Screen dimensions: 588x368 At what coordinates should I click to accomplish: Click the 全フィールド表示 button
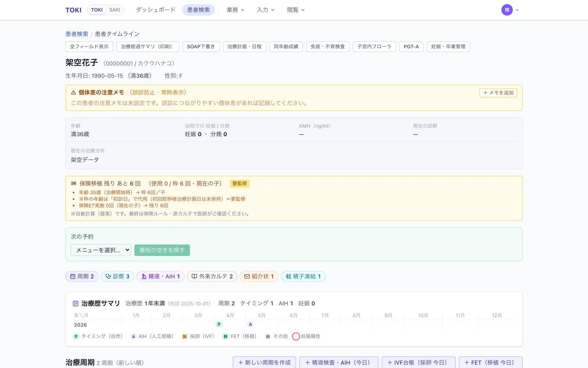click(89, 47)
